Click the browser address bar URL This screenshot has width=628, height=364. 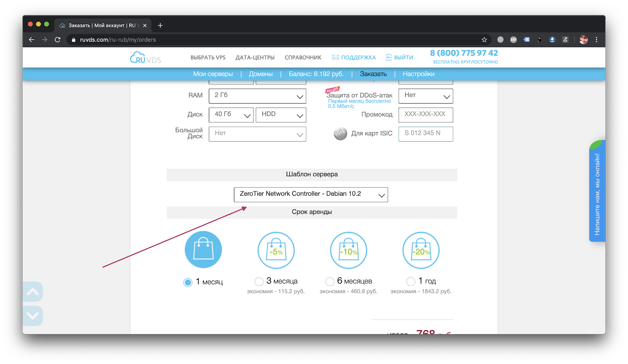(118, 40)
